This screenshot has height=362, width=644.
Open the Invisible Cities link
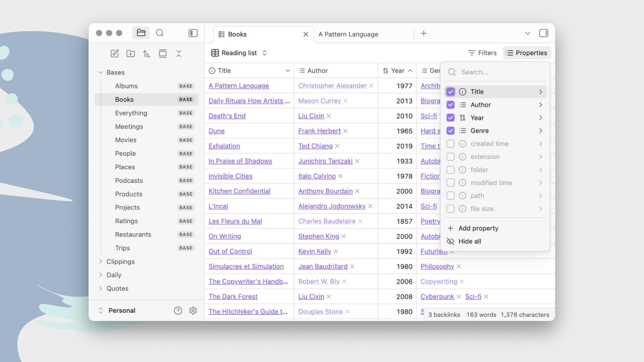(x=230, y=176)
